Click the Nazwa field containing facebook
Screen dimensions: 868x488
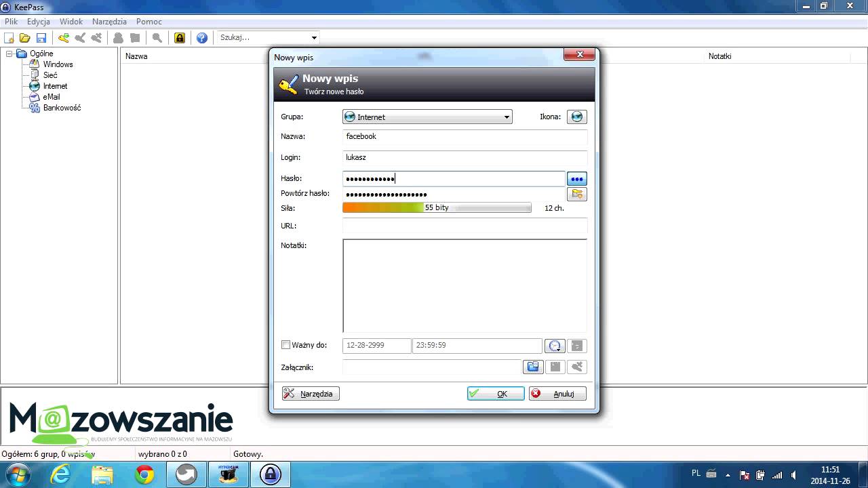(x=465, y=136)
